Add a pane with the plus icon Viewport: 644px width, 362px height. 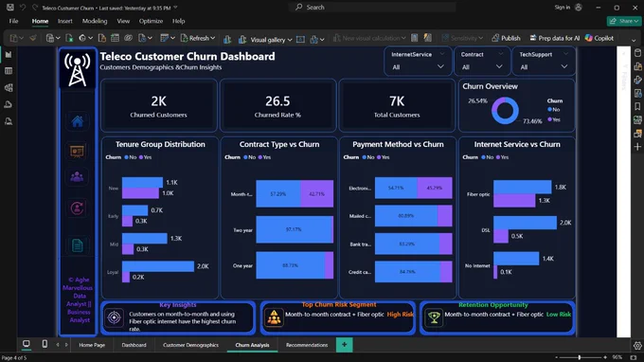[637, 147]
